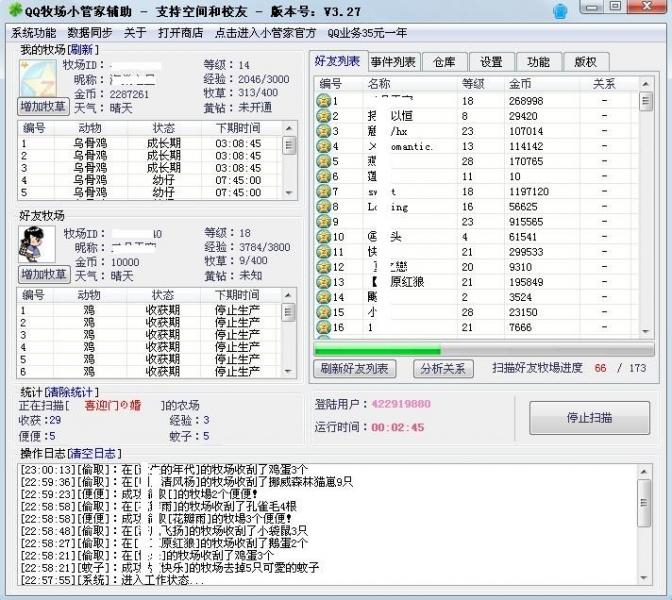Select 乌骨鸡 row 4 with 07:45:00
Viewport: 672px width, 600px height.
coord(150,180)
